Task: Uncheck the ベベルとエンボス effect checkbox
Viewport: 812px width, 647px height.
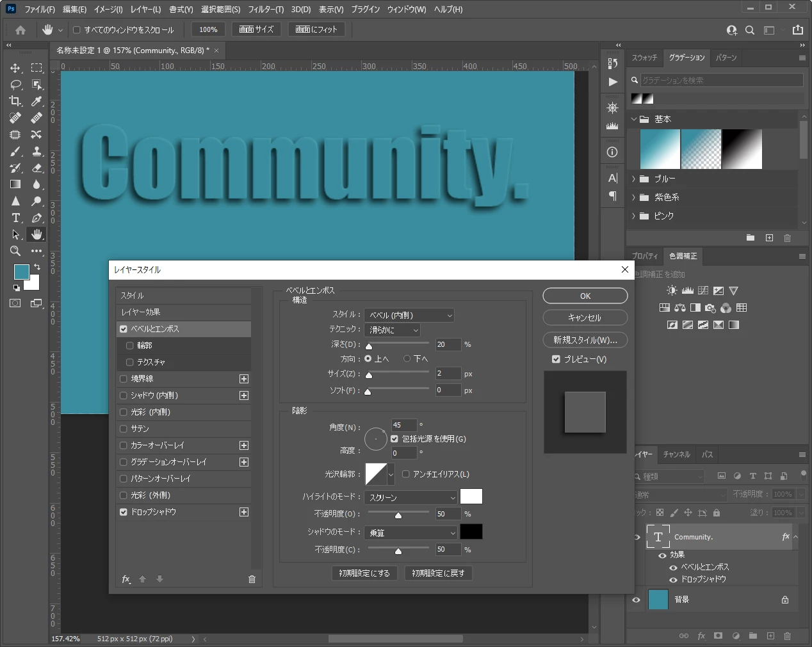Action: pos(124,329)
